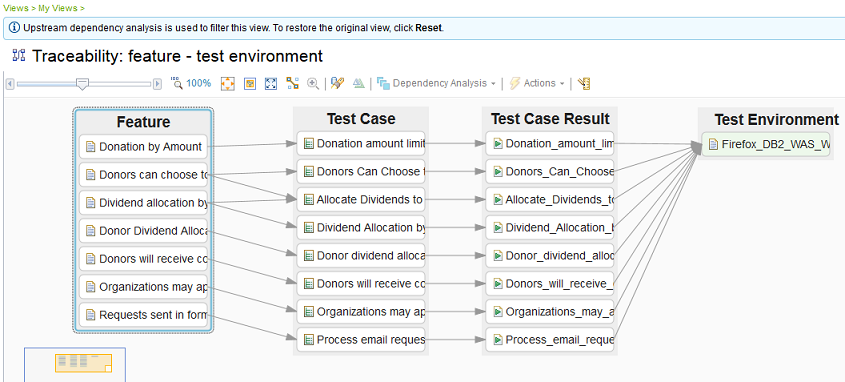Select the Donors_Can_Choose test result
Image resolution: width=845 pixels, height=382 pixels.
[x=550, y=171]
